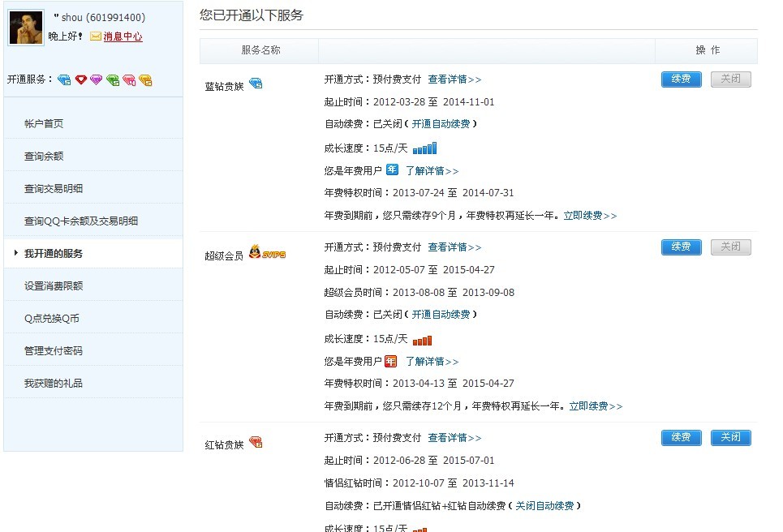The height and width of the screenshot is (532, 783).
Task: Click 关闭 button for 红钻贵族
Action: click(730, 437)
